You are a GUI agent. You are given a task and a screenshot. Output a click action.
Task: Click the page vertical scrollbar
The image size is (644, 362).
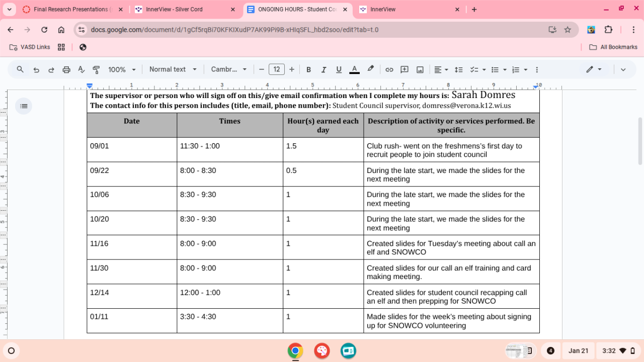640,141
